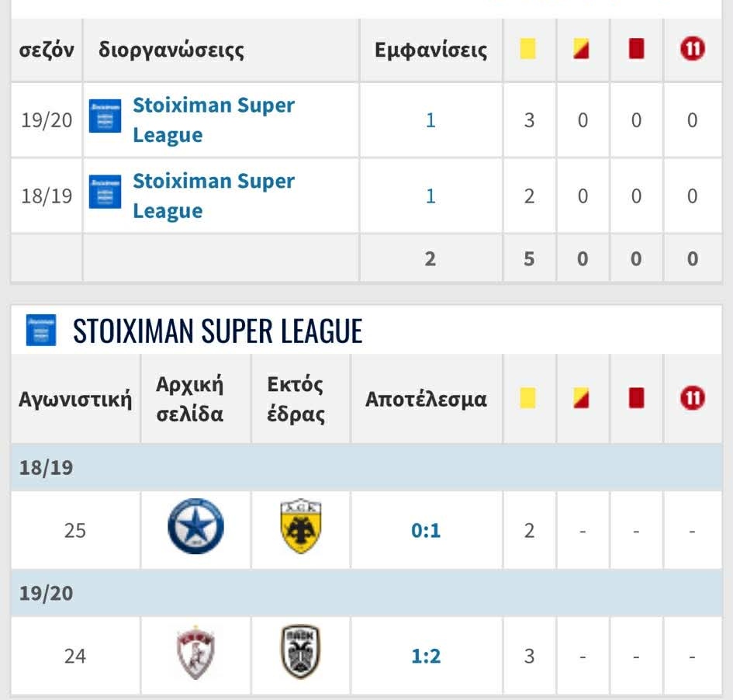Click the second-yellow card icon in top table header
Screen dimensions: 733x700
(582, 50)
